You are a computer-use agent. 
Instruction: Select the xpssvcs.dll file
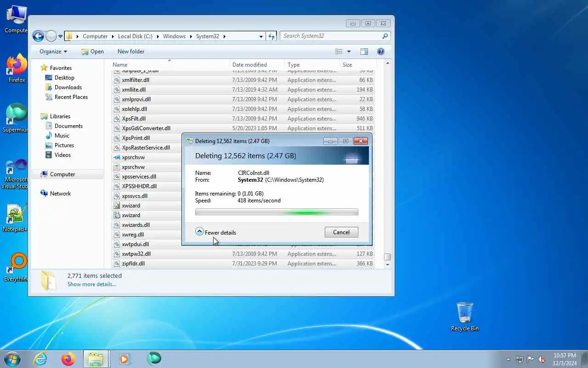coord(135,196)
